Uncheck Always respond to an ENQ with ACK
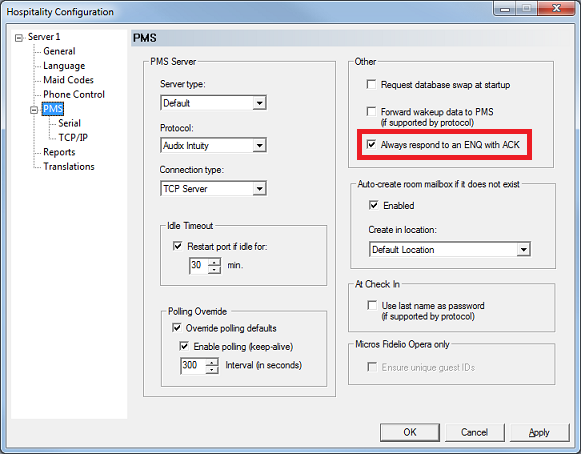The width and height of the screenshot is (581, 454). click(x=371, y=144)
